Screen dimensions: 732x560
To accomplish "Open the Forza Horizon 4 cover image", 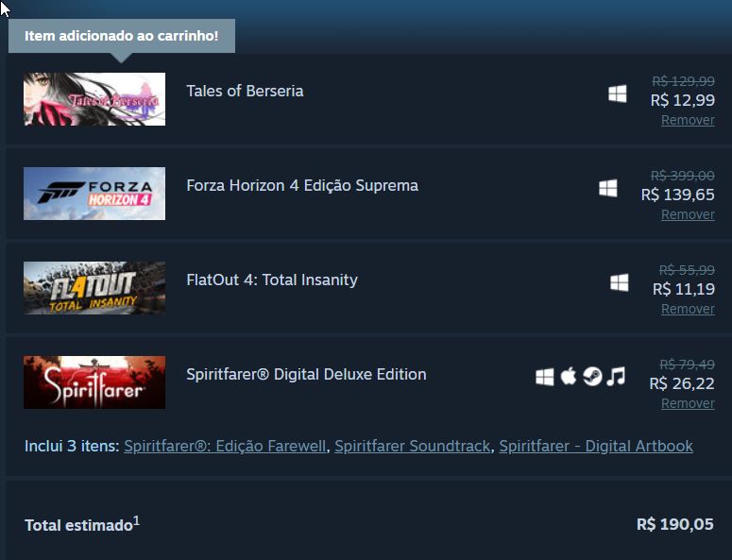I will (x=94, y=194).
